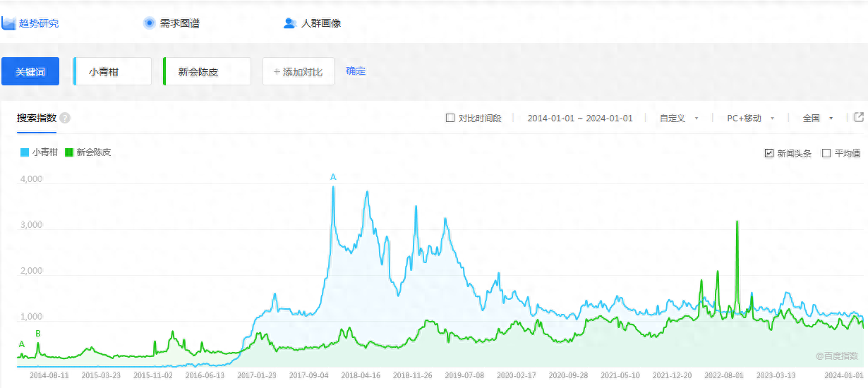Click the 2,000 axis label
The width and height of the screenshot is (868, 388).
31,271
